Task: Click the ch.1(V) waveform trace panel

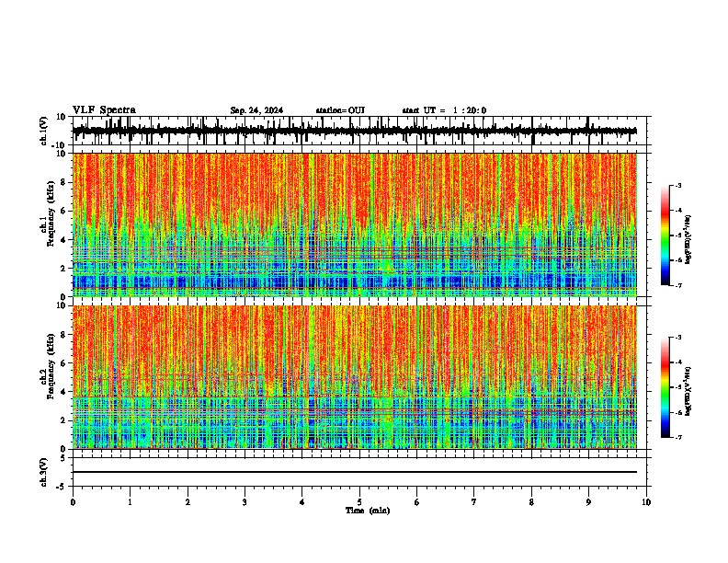Action: pyautogui.click(x=359, y=131)
